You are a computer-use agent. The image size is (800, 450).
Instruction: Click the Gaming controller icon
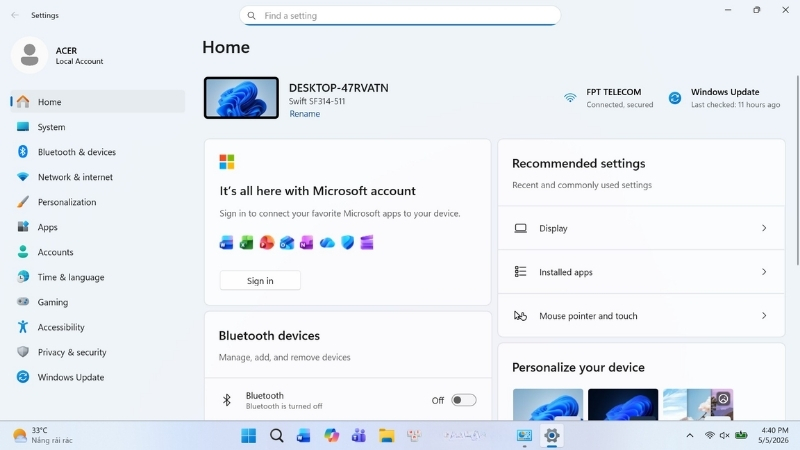pos(22,302)
